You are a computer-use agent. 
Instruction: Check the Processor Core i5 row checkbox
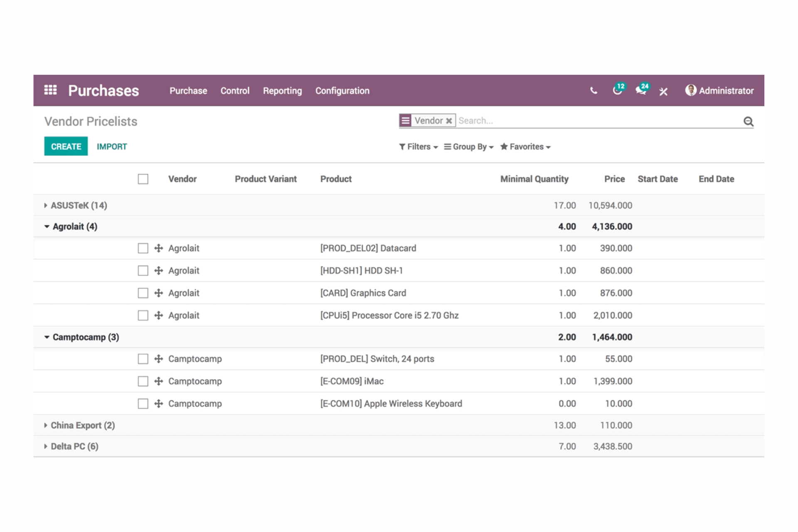(x=143, y=315)
